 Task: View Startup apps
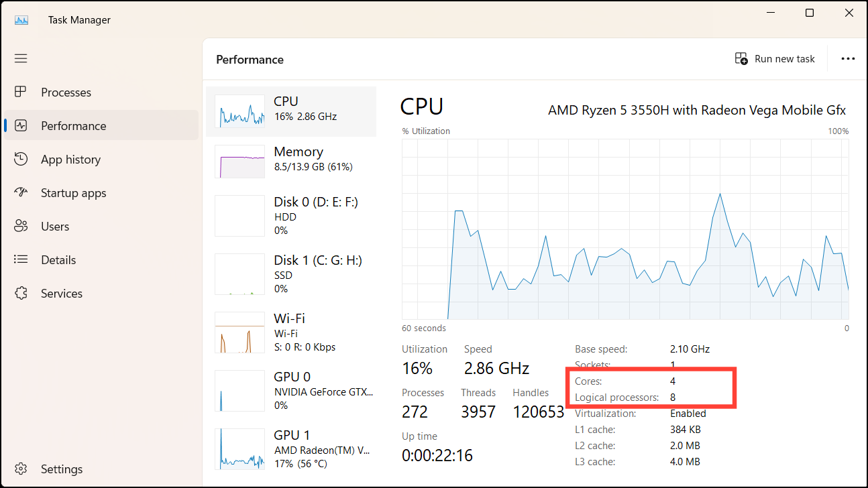coord(21,192)
